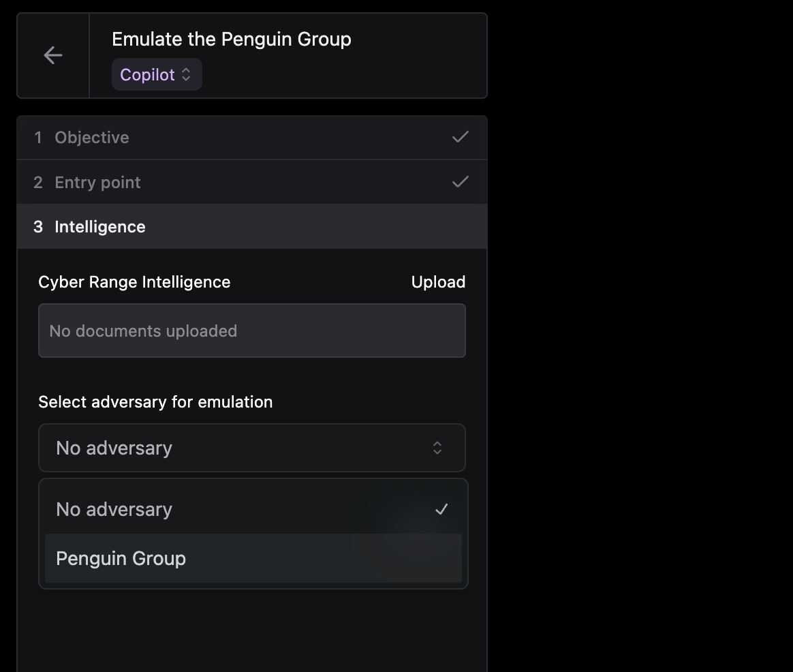Click the checkmark beside the No adversary option
Viewport: 793px width, 672px height.
441,509
